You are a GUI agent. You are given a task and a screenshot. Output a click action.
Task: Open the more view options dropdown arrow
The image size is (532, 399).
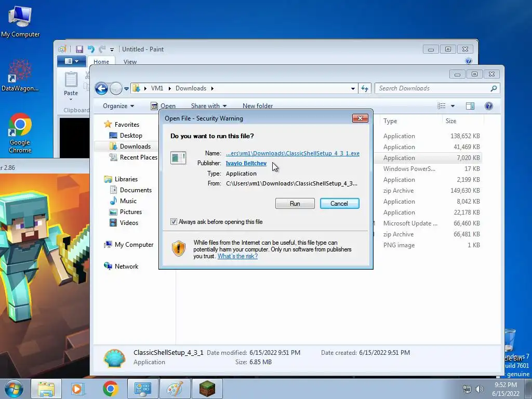pos(453,106)
